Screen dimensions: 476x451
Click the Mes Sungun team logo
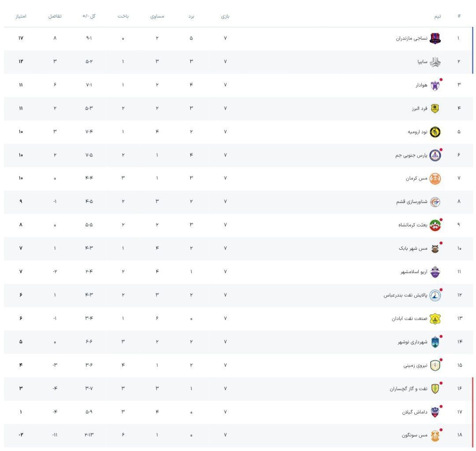435,435
